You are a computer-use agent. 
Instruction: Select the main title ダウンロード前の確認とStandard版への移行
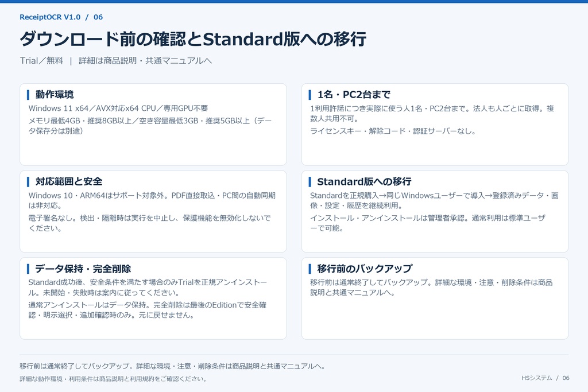click(193, 39)
